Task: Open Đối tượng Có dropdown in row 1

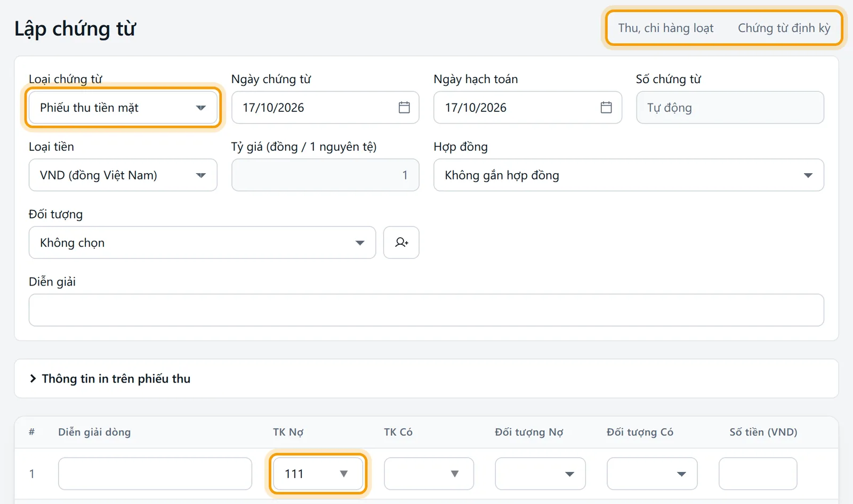Action: tap(652, 474)
